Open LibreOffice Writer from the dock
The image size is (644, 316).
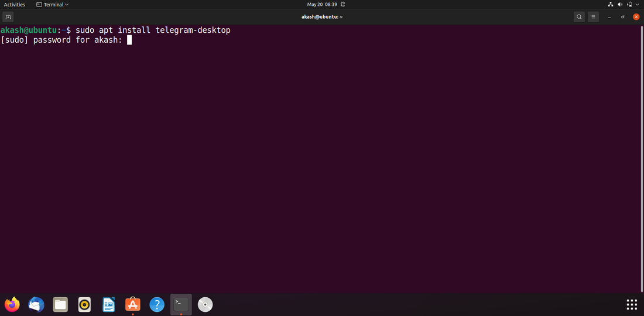click(109, 304)
